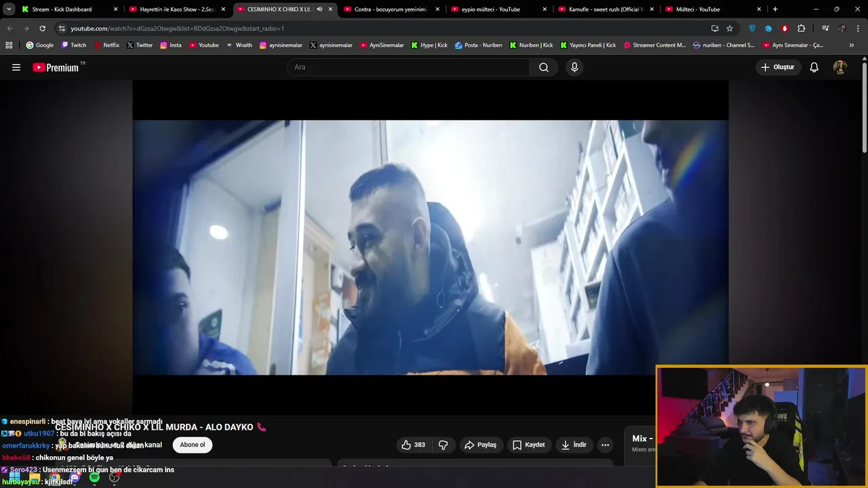868x488 pixels.
Task: Click the İndir download button
Action: 574,445
